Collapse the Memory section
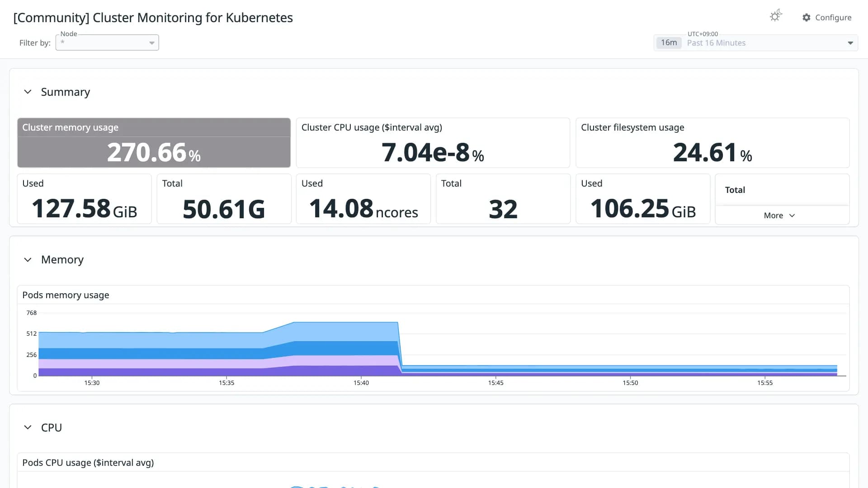Viewport: 868px width, 488px height. pos(28,260)
